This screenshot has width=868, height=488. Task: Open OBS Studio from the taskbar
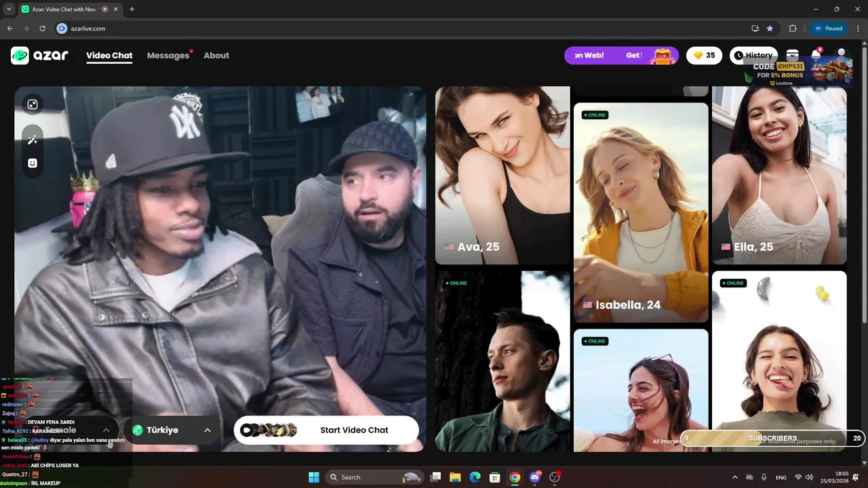tap(555, 477)
